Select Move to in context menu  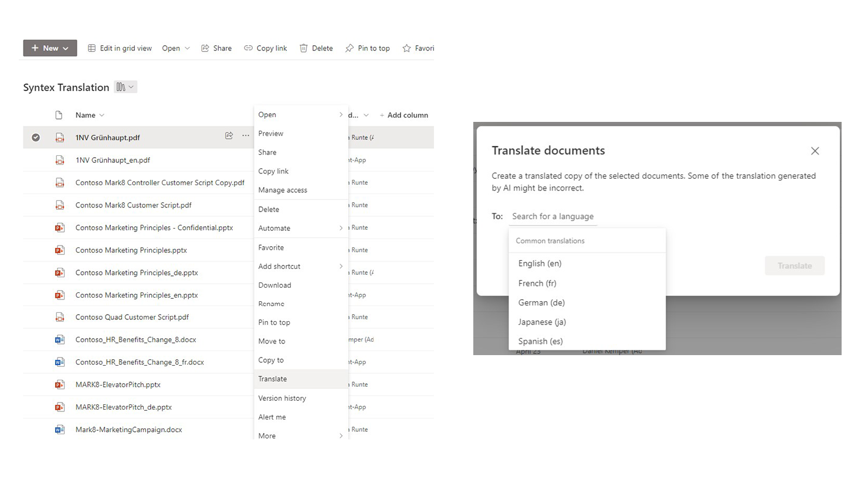301,341
